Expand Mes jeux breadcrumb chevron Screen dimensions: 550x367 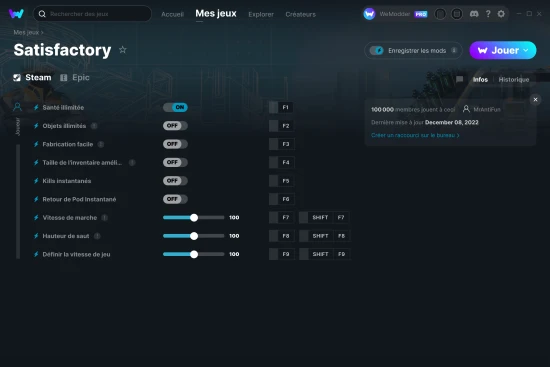[42, 32]
